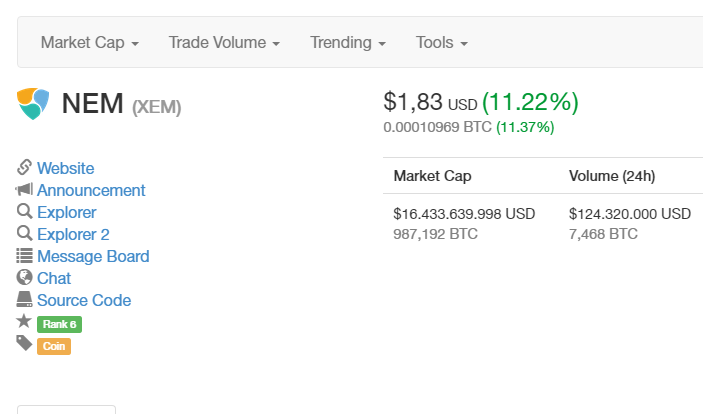Click the NEM coin logo icon
703x414 pixels.
coord(33,103)
